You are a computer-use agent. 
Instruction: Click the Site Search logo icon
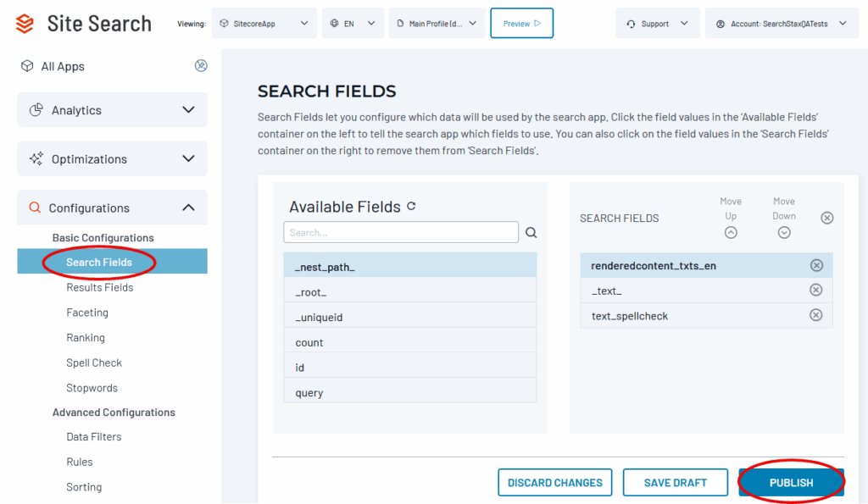[25, 24]
